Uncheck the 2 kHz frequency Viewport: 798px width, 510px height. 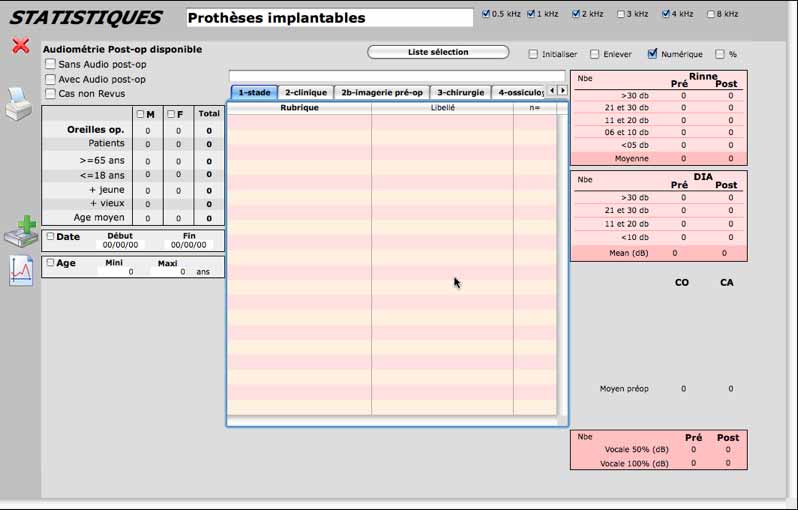(x=576, y=14)
